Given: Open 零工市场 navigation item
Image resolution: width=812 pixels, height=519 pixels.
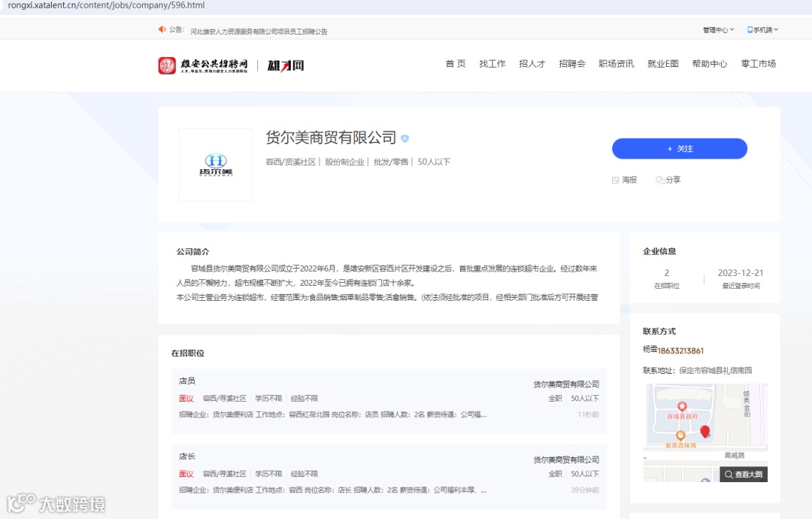Looking at the screenshot, I should click(758, 64).
